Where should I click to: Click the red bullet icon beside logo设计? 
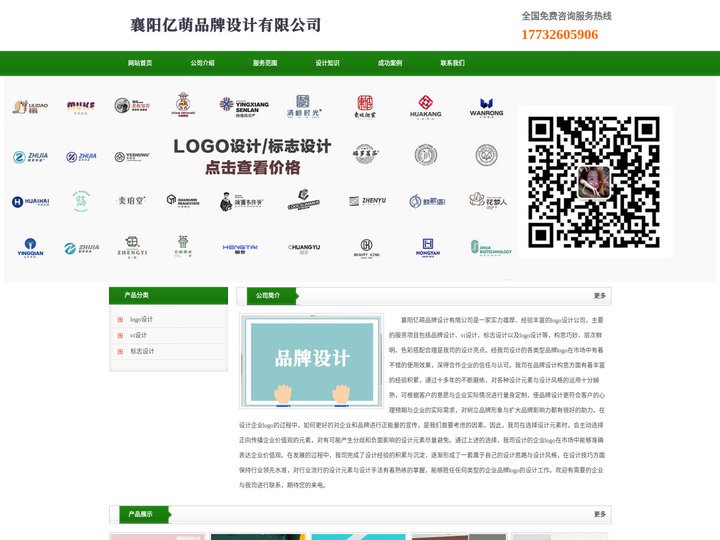(x=120, y=320)
